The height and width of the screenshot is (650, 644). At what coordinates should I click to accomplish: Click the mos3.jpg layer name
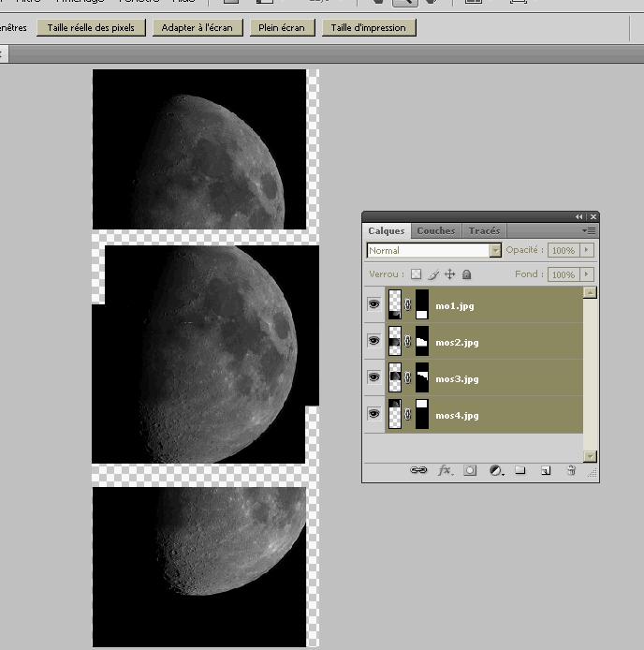457,379
